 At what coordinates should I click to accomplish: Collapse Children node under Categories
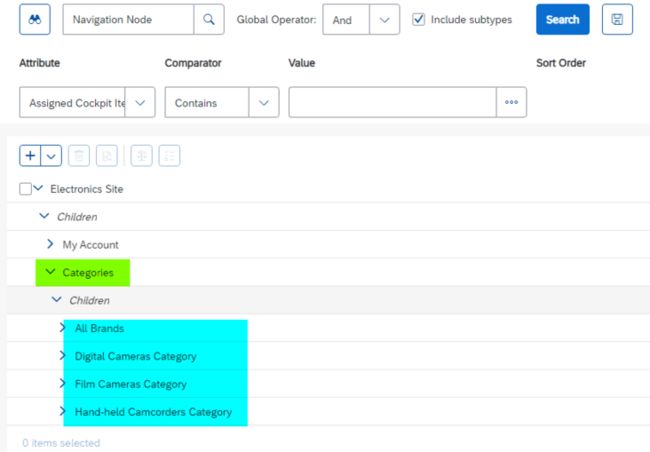56,299
